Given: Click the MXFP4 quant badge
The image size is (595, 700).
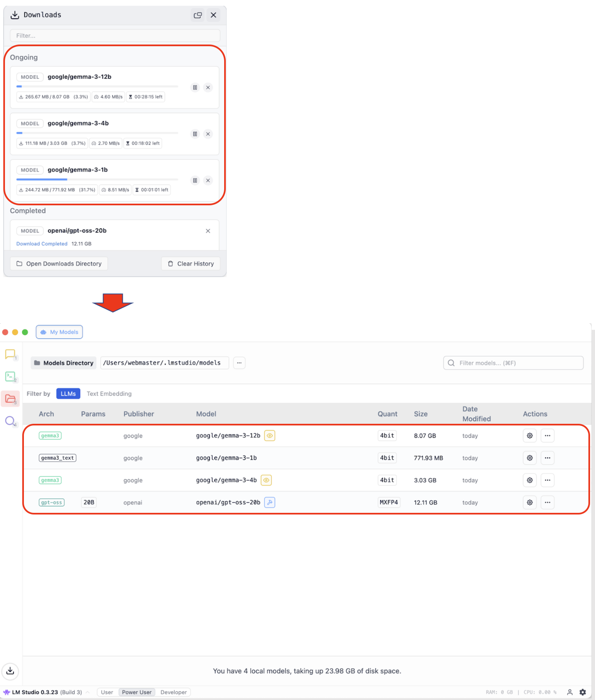Looking at the screenshot, I should tap(389, 503).
